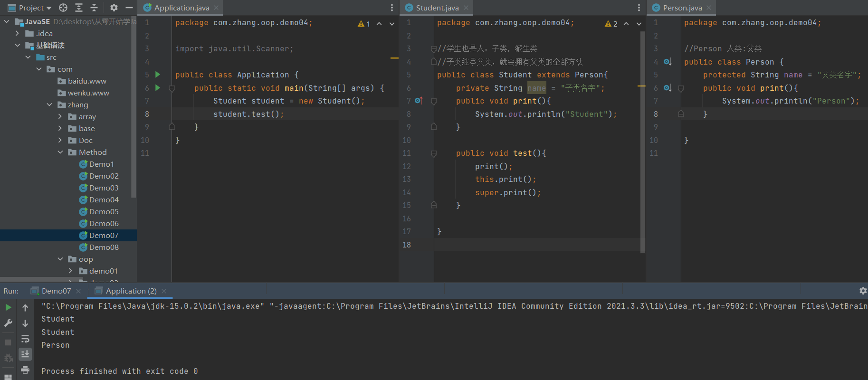Open the Project view dropdown
Image resolution: width=868 pixels, height=380 pixels.
click(29, 8)
